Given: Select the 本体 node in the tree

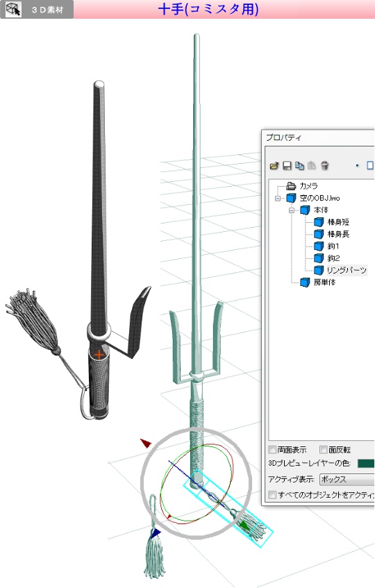Looking at the screenshot, I should (x=321, y=210).
